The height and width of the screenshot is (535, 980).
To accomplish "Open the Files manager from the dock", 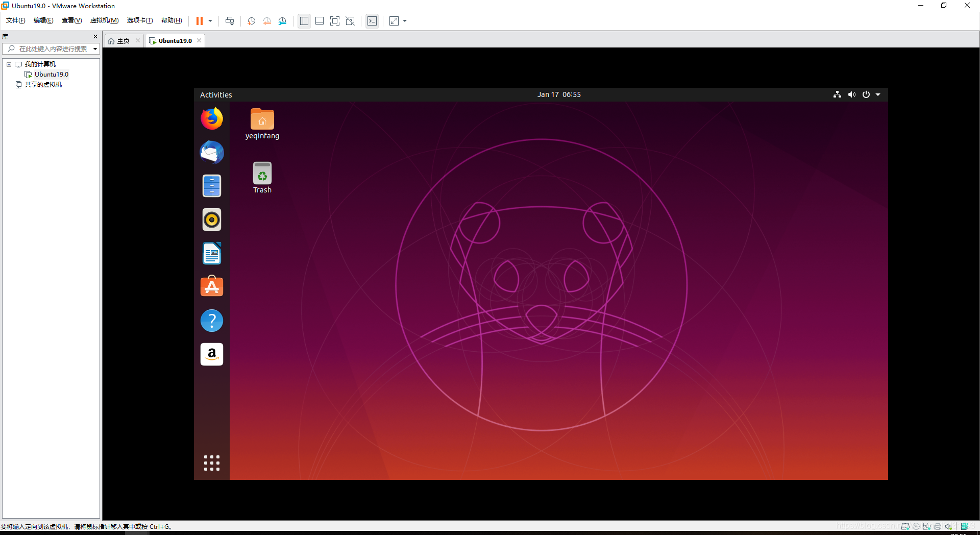I will click(212, 186).
